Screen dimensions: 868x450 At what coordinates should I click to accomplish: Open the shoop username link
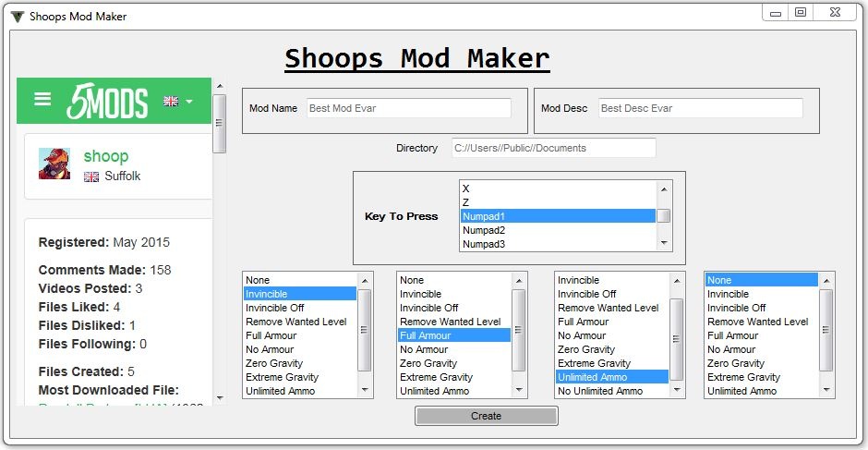point(105,156)
